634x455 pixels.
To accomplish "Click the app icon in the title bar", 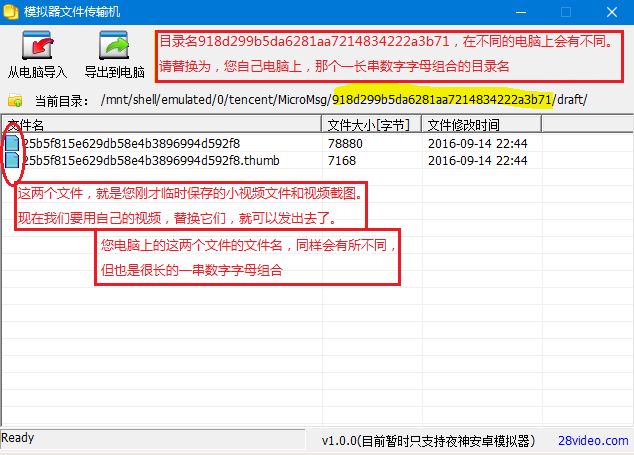I will [11, 12].
